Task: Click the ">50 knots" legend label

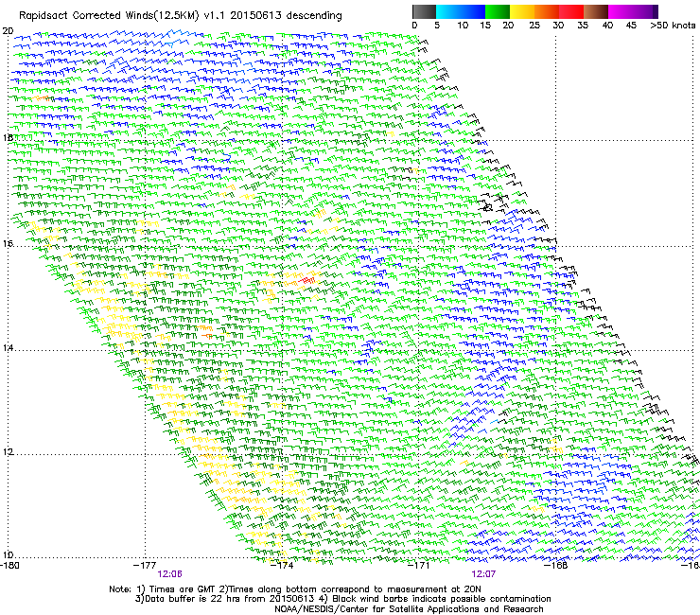Action: tap(673, 26)
